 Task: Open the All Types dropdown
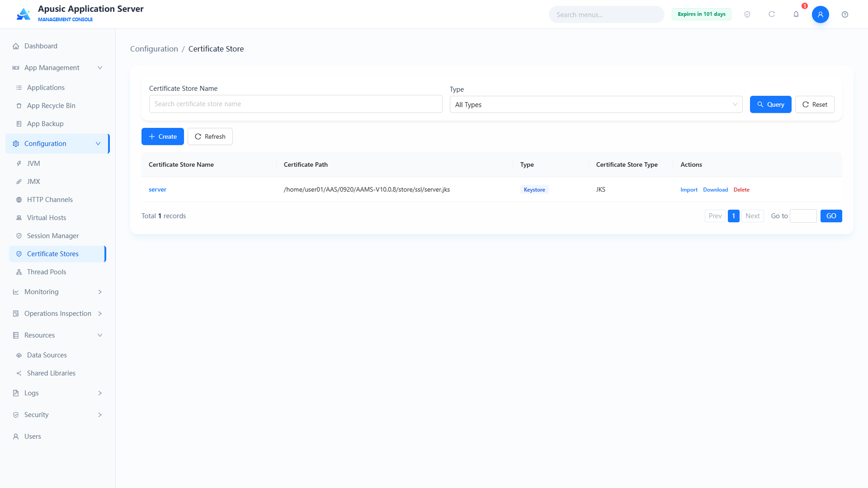click(596, 104)
